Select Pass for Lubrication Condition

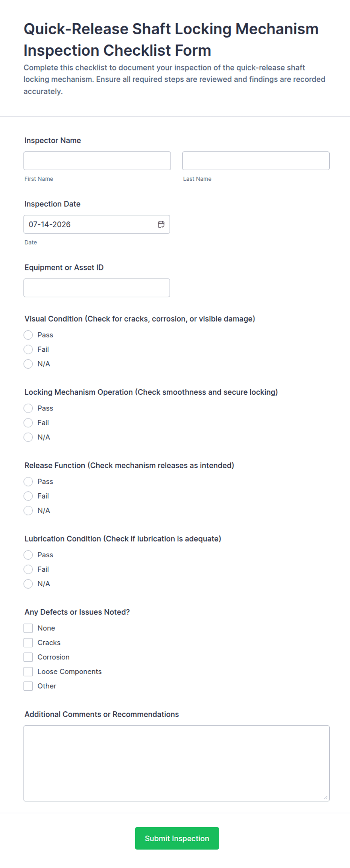pyautogui.click(x=28, y=555)
